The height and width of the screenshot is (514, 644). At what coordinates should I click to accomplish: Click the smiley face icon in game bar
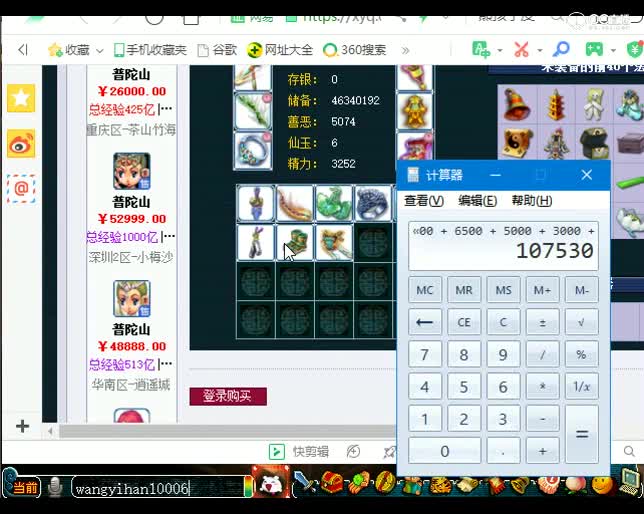602,485
